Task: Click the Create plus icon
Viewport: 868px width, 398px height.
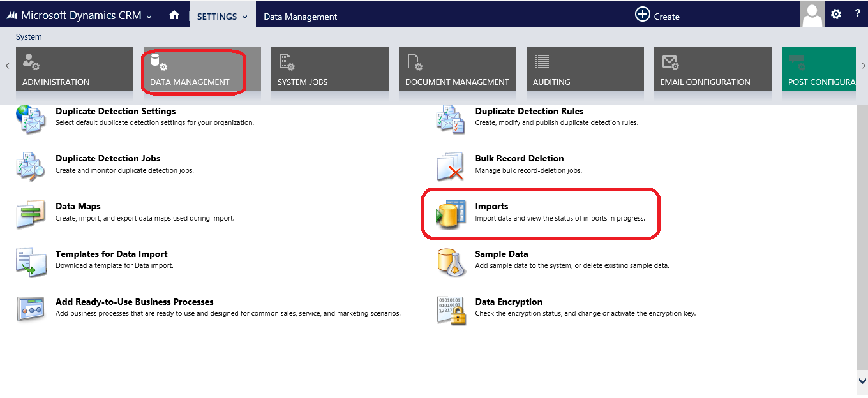Action: 642,14
